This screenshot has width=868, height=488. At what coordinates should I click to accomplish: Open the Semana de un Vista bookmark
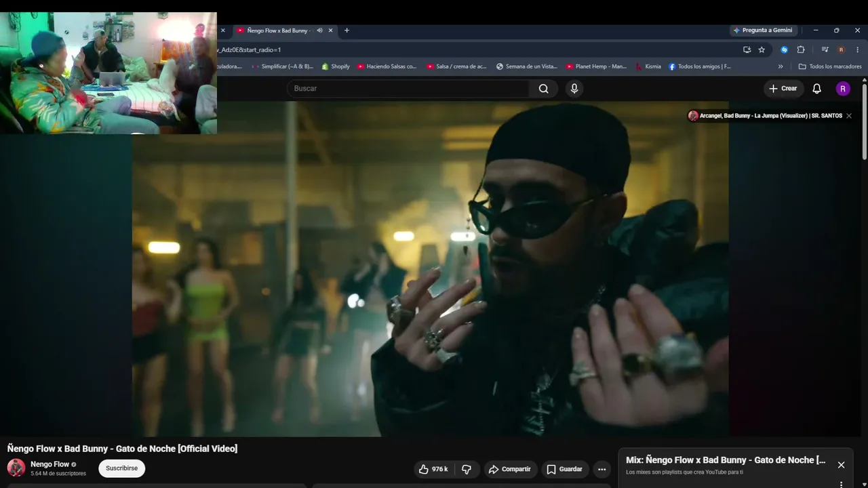click(527, 66)
